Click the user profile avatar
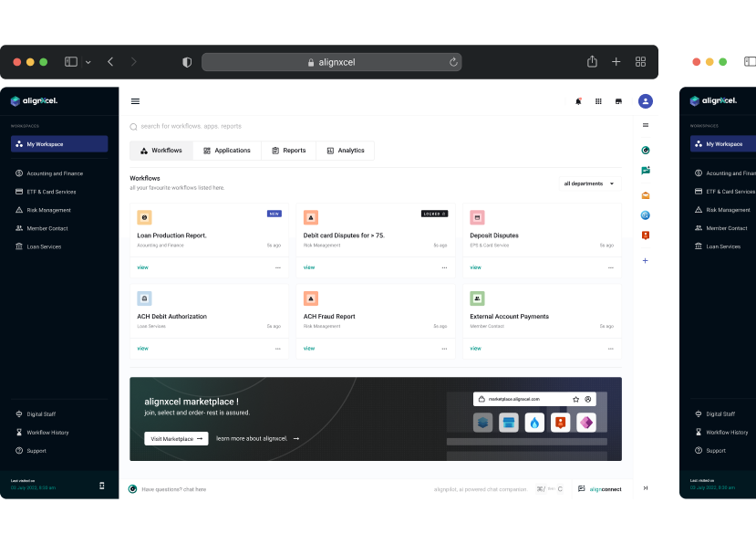This screenshot has width=756, height=544. (646, 101)
